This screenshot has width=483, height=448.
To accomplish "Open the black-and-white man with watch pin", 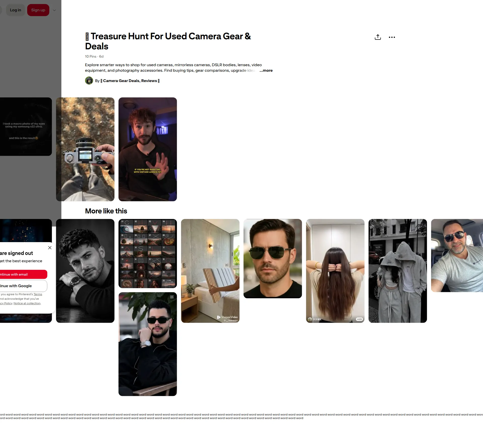I will pyautogui.click(x=85, y=271).
